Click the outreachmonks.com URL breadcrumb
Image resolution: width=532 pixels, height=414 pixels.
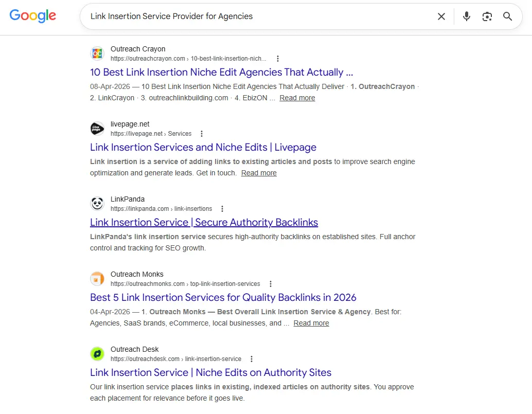click(185, 284)
